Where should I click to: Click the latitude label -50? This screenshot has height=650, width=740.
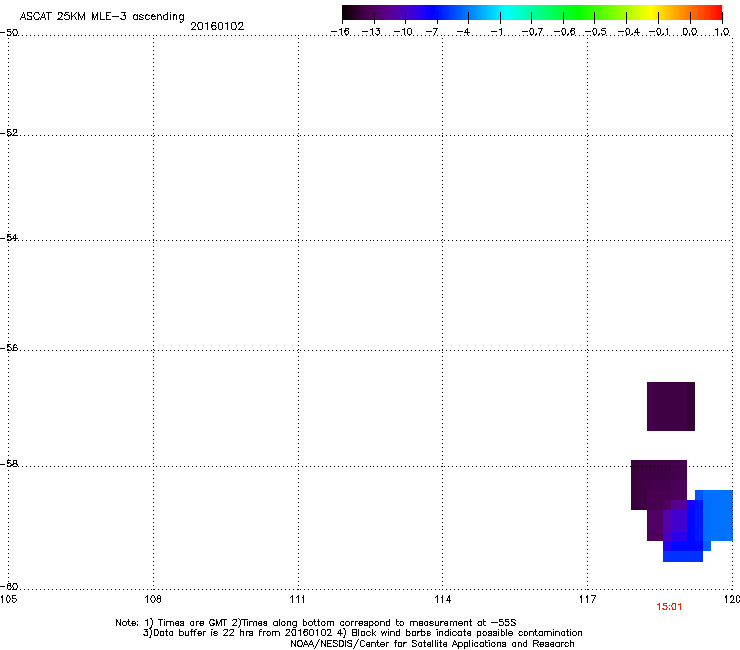pos(9,33)
